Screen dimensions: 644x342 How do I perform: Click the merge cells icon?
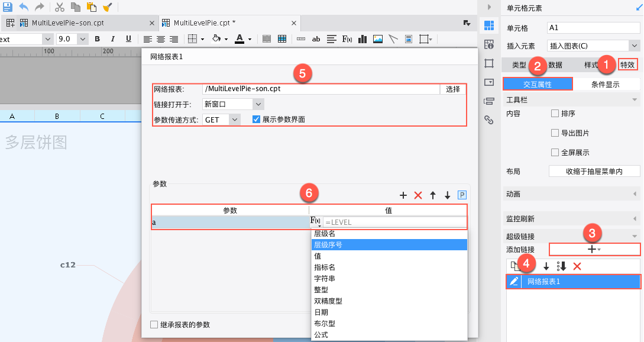pos(267,39)
